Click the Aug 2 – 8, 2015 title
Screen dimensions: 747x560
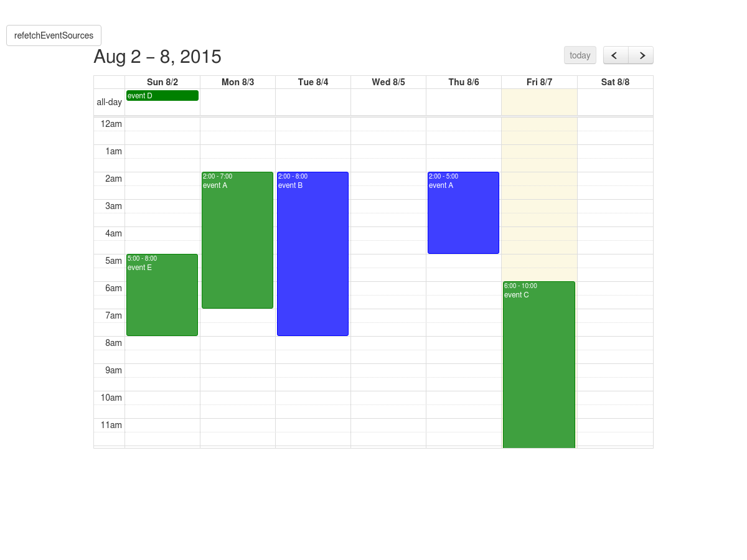(x=157, y=57)
